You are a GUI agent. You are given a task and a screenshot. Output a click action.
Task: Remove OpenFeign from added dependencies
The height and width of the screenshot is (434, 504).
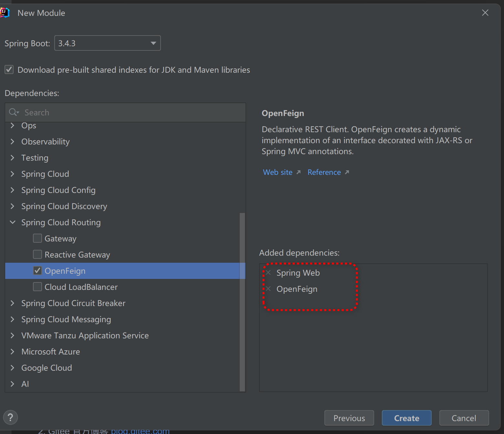point(268,289)
